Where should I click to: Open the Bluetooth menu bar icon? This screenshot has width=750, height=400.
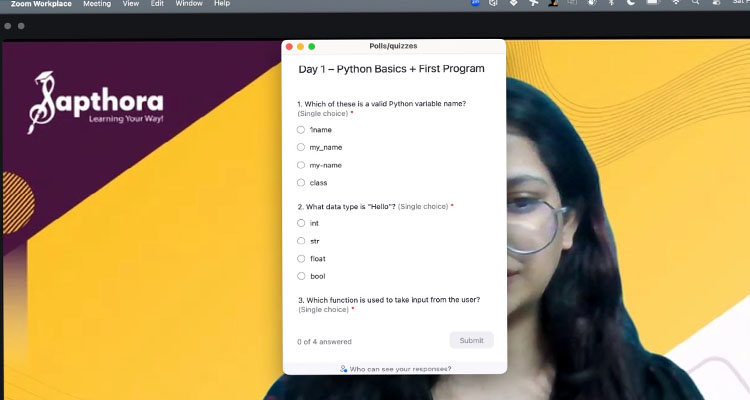[x=611, y=4]
